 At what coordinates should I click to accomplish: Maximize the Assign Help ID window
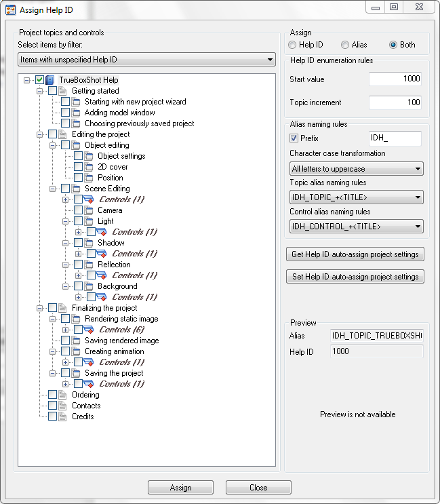[x=394, y=7]
